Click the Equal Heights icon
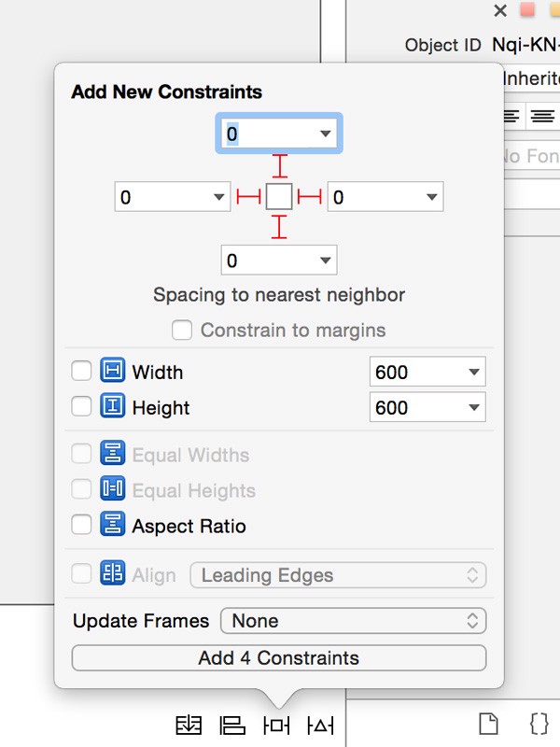The image size is (560, 747). pos(112,488)
